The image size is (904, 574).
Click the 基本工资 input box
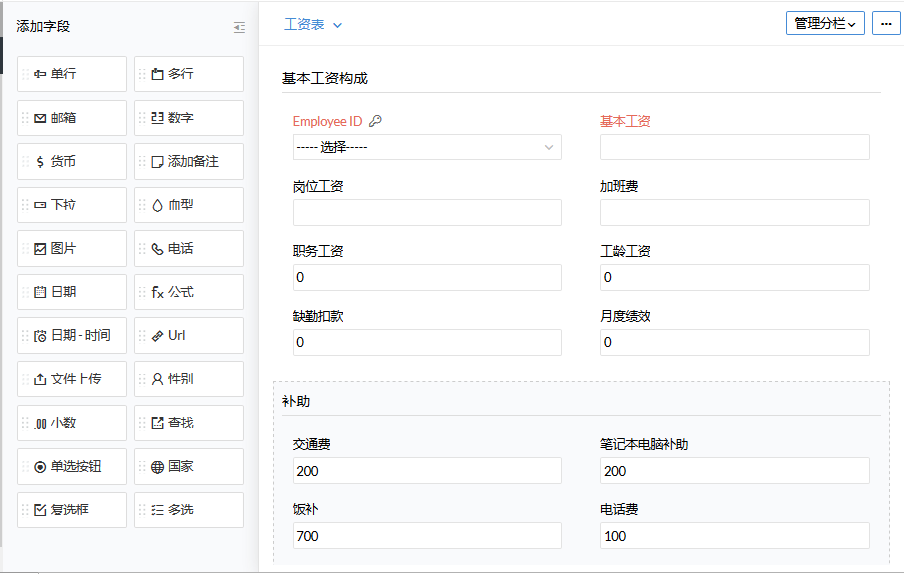point(734,148)
